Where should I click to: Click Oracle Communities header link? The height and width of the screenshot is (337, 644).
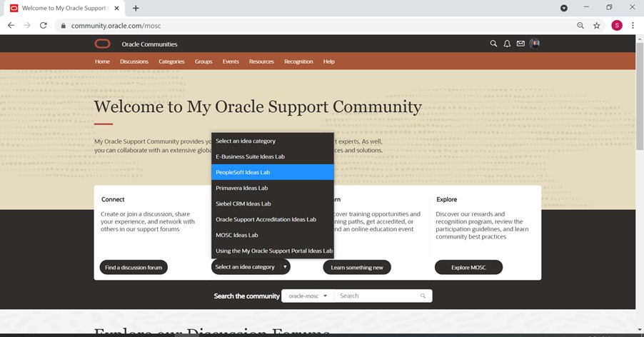click(149, 44)
